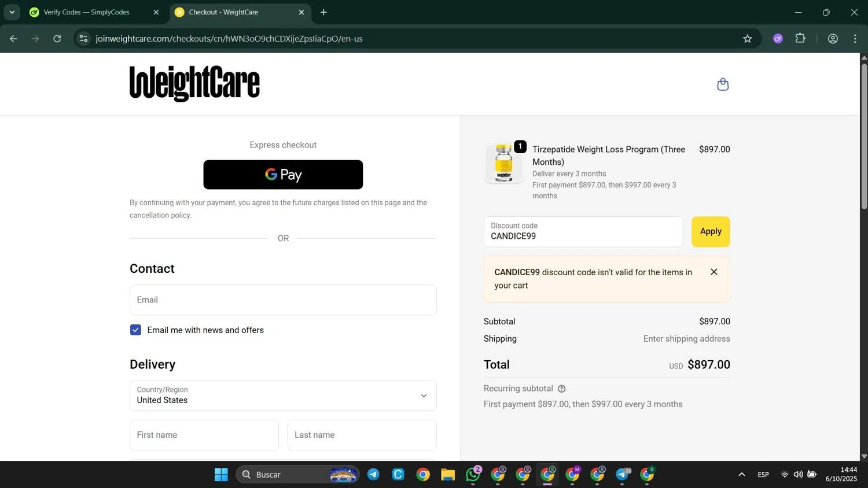Open WhatsApp from the taskbar
The width and height of the screenshot is (868, 488).
(473, 475)
